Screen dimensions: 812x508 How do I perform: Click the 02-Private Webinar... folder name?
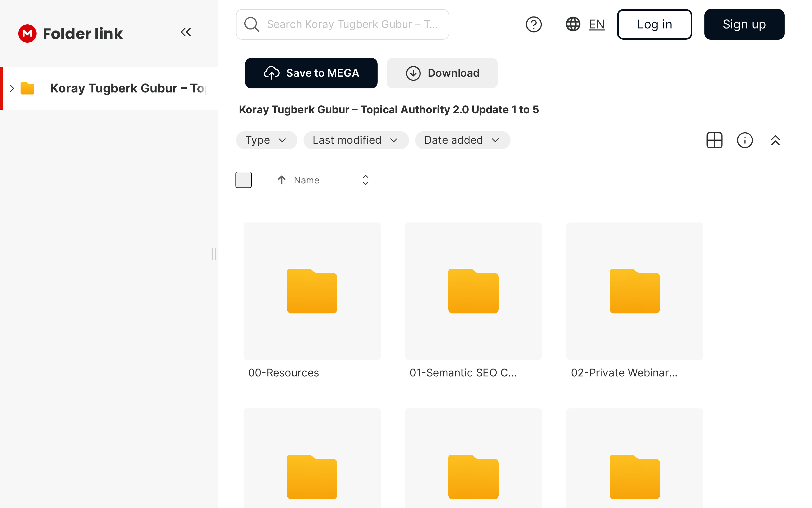tap(624, 373)
